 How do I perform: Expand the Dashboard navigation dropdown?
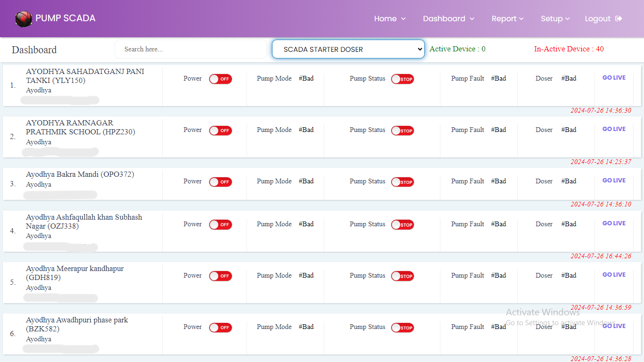[448, 19]
